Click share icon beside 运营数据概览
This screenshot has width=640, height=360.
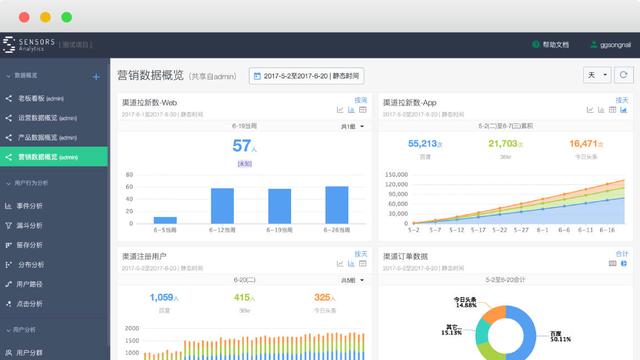(9, 118)
